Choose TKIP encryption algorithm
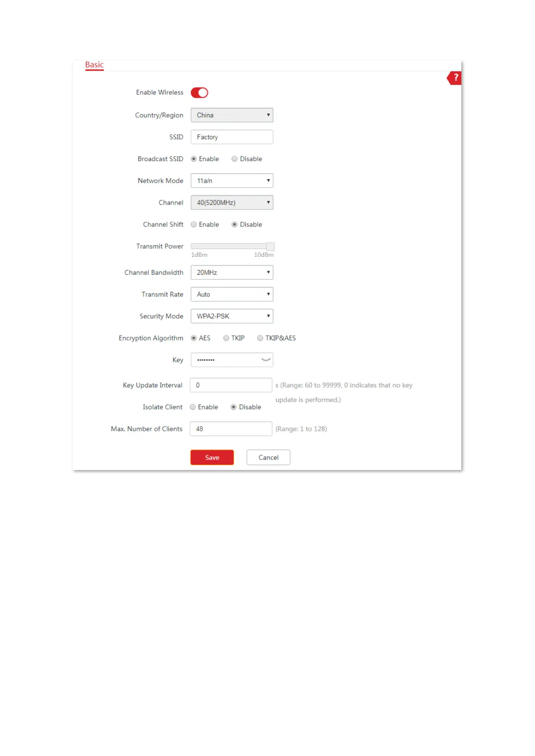 coord(226,338)
